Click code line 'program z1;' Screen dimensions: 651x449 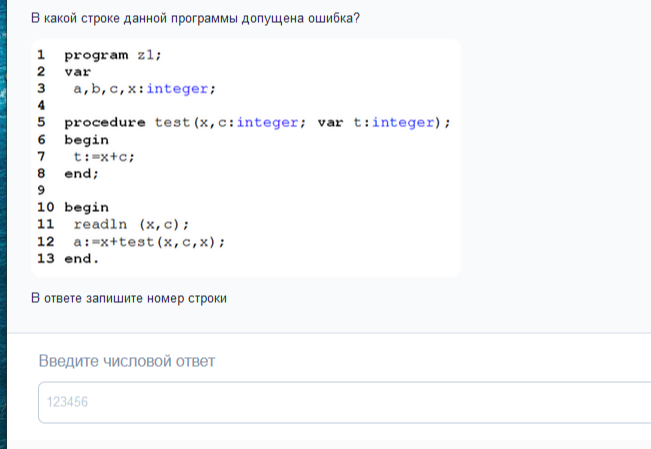(x=112, y=55)
